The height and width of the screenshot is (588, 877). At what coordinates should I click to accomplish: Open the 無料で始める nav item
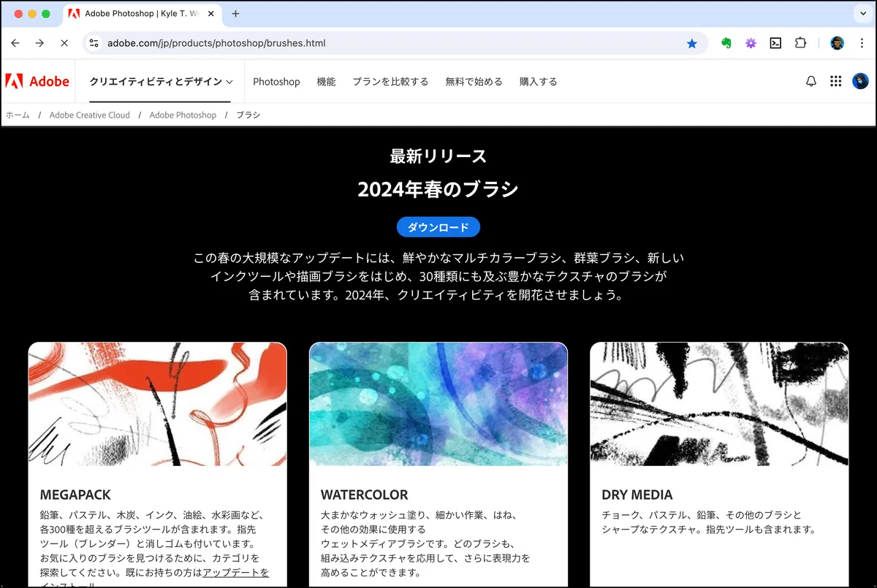[x=474, y=82]
